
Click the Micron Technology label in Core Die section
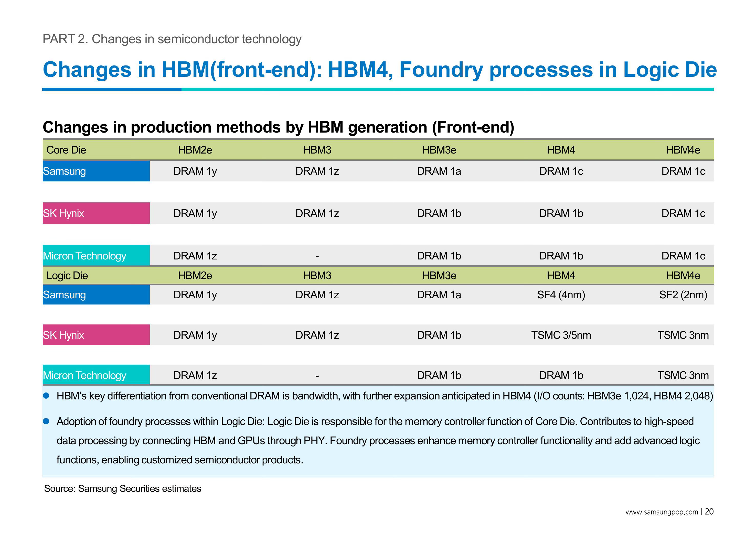(x=96, y=256)
